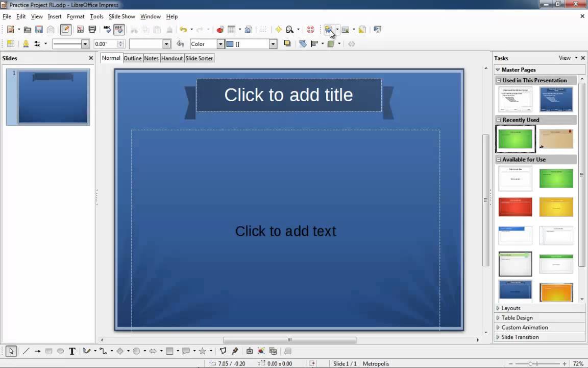Activate the Points edit tool
This screenshot has width=588, height=368.
pyautogui.click(x=223, y=351)
